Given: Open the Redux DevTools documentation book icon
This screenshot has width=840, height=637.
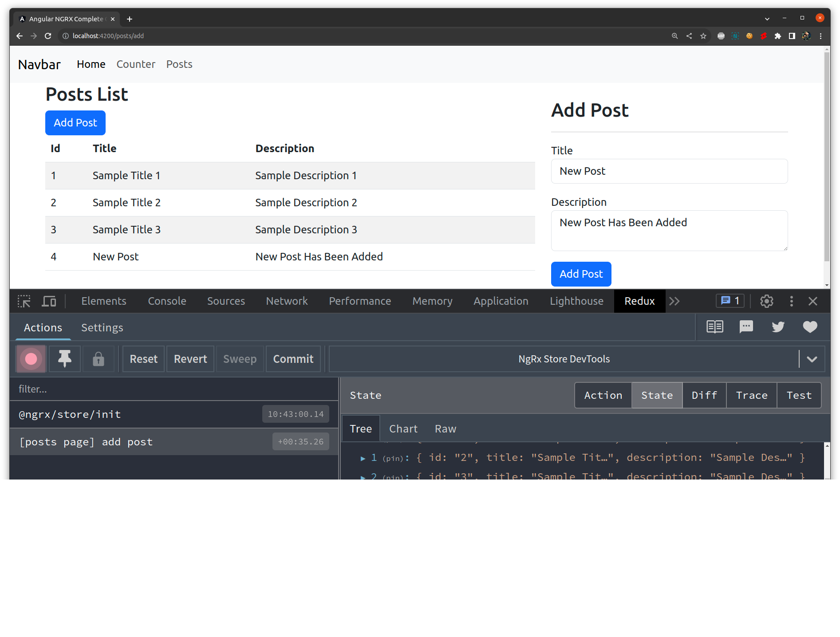Looking at the screenshot, I should tap(715, 327).
